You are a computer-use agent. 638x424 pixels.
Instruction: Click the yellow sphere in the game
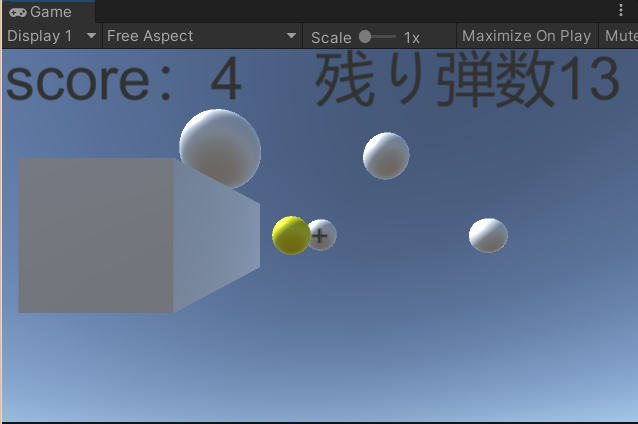(x=291, y=235)
